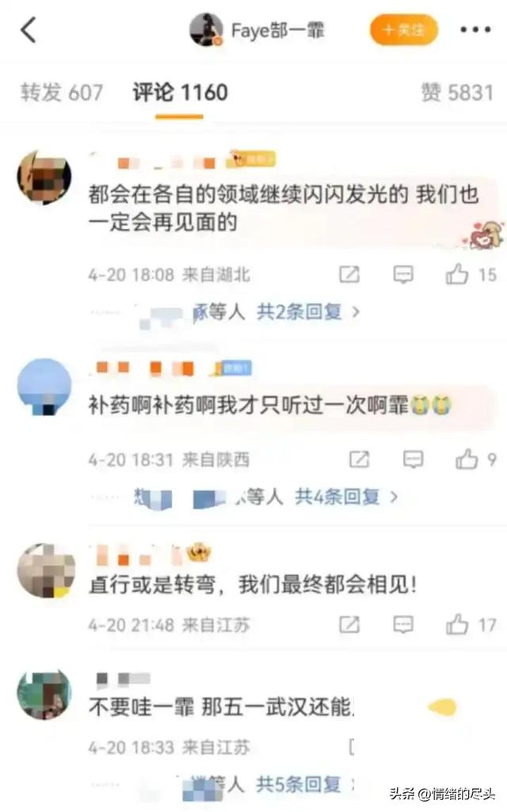Viewport: 507px width, 812px height.
Task: Open Faye's profile avatar in header
Action: point(206,29)
